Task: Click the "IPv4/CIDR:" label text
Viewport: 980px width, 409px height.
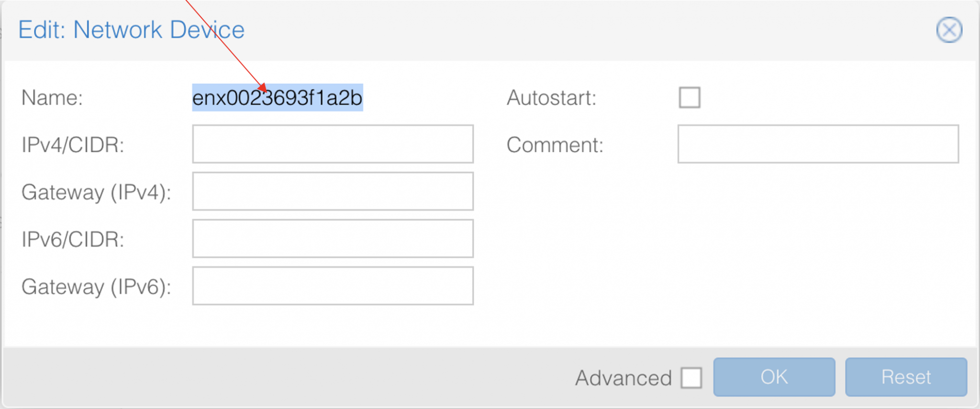Action: tap(73, 145)
